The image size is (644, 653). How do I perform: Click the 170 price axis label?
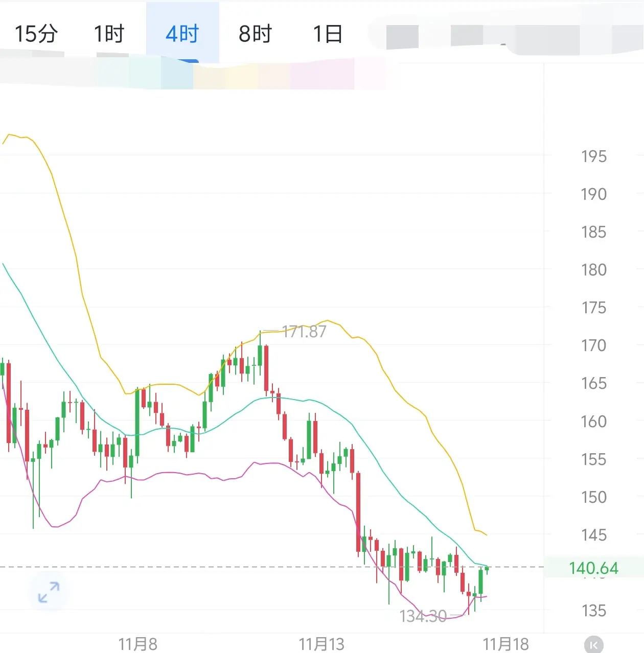594,345
